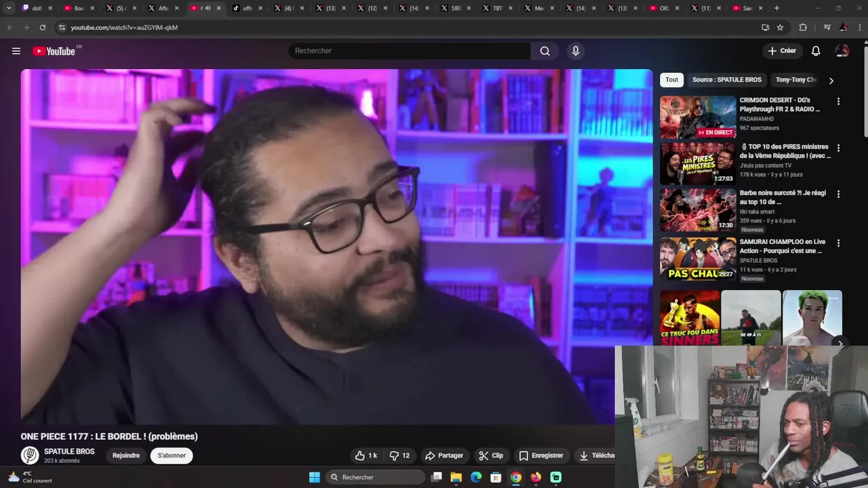Click the Partager share button
The height and width of the screenshot is (488, 868).
coord(444,455)
